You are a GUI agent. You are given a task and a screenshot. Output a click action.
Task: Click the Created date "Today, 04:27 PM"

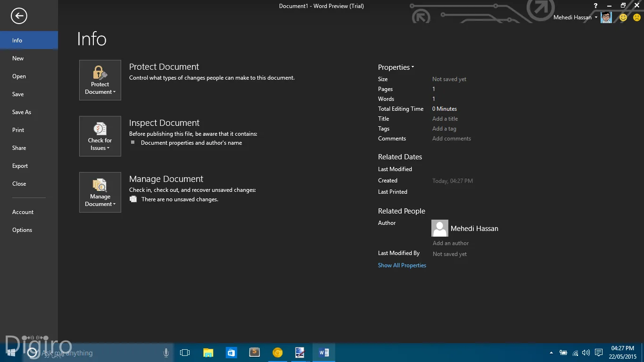click(x=453, y=181)
